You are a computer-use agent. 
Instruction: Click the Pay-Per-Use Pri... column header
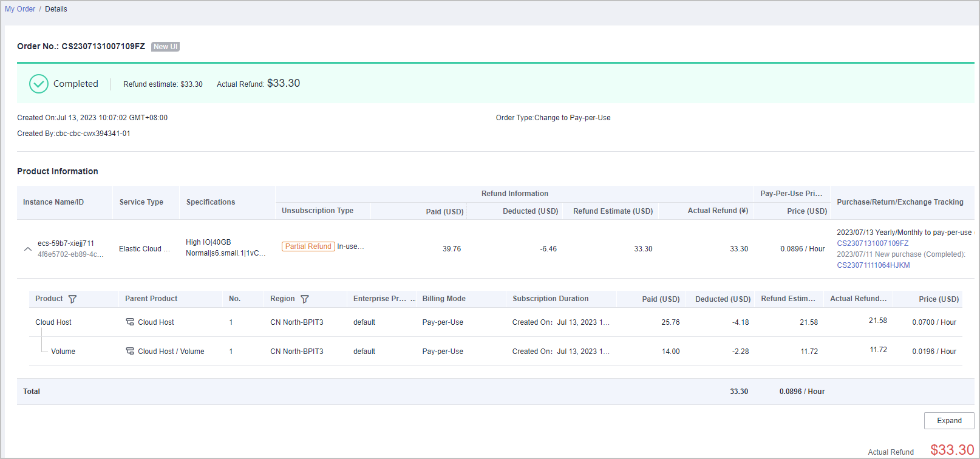point(791,194)
